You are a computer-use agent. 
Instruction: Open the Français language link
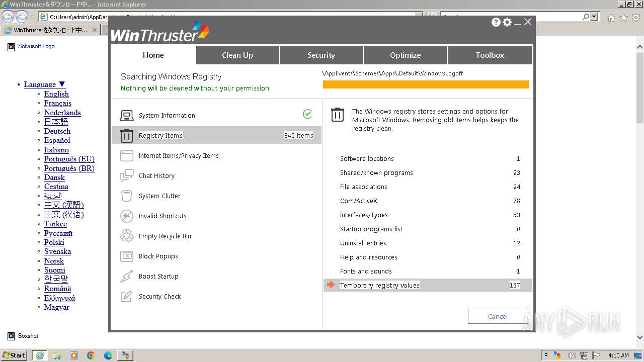(58, 103)
